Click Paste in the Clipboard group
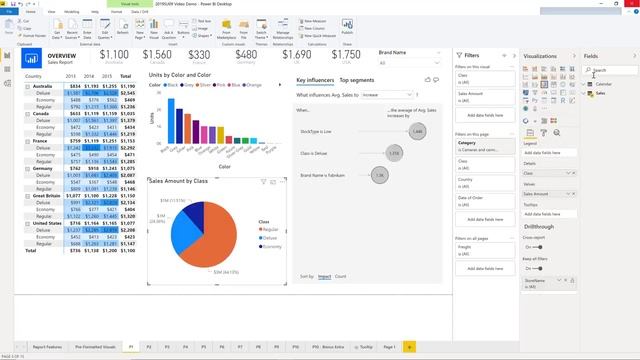Viewport: 640px width, 360px height. click(9, 28)
